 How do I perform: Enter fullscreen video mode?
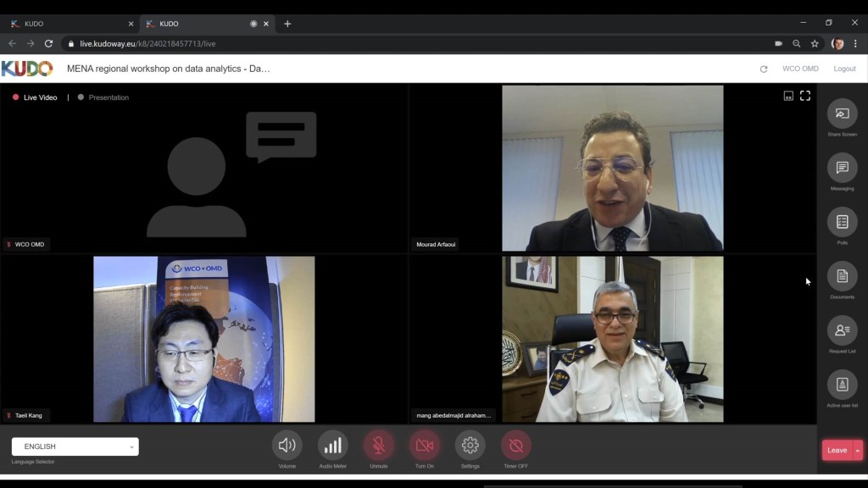pyautogui.click(x=805, y=96)
